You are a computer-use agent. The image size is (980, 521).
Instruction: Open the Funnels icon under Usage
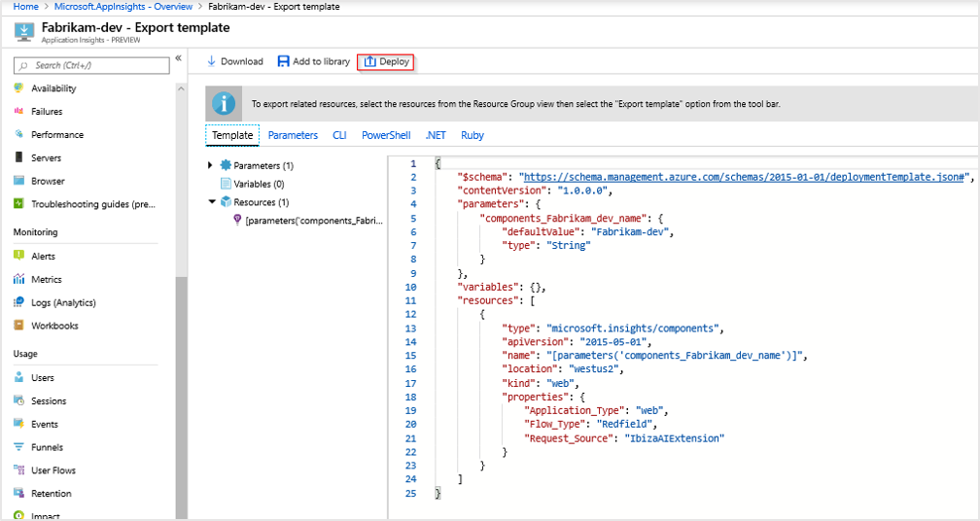17,447
